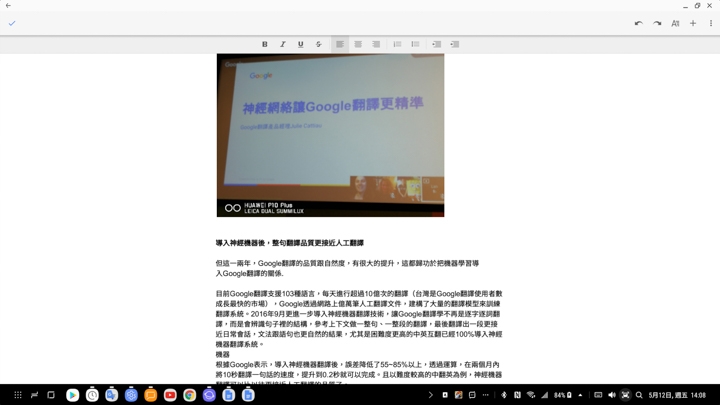Select center text alignment
The image size is (720, 405).
tap(358, 44)
